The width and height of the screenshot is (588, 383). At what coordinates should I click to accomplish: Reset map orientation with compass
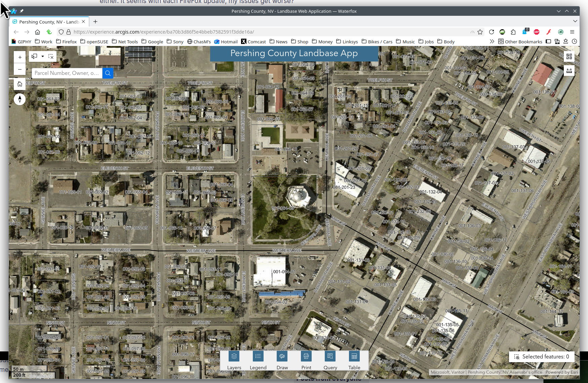tap(20, 99)
